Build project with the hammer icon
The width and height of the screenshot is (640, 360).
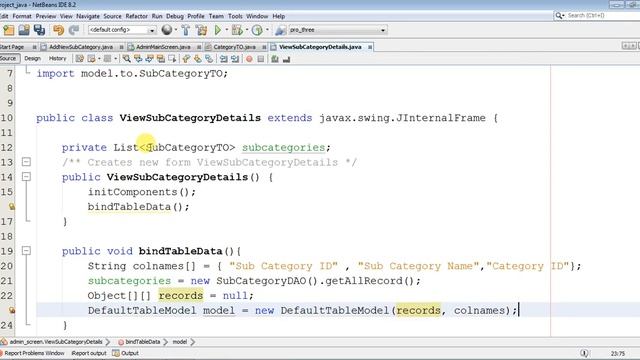pyautogui.click(x=185, y=30)
